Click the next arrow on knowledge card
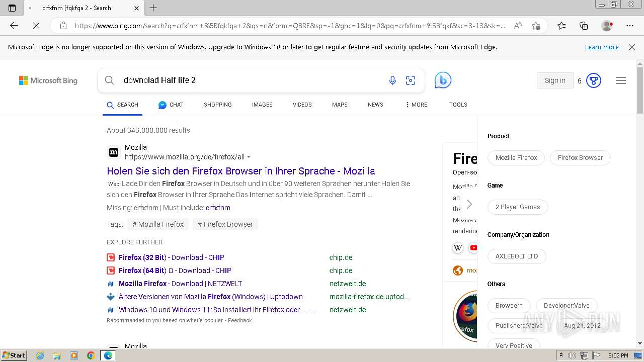 pos(469,204)
